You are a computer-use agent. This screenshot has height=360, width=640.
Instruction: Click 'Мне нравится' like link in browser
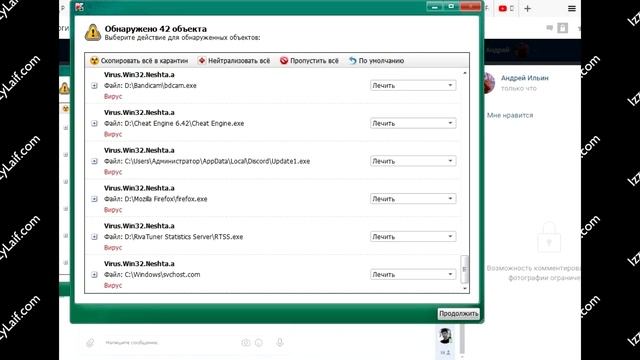510,116
